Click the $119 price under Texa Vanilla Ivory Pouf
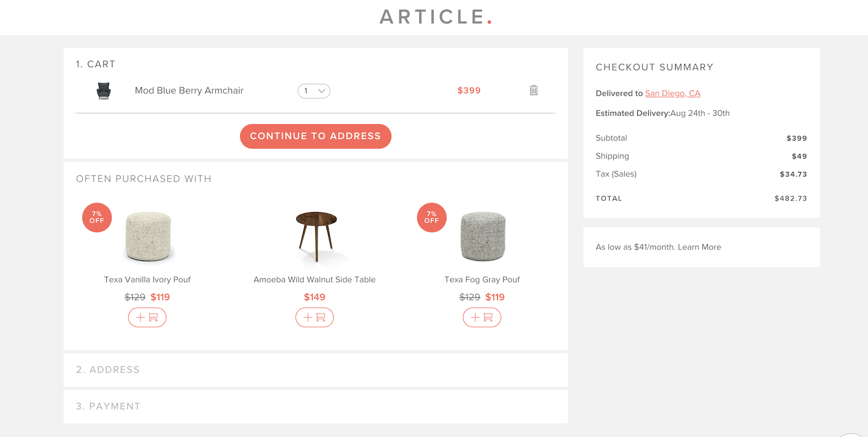The width and height of the screenshot is (868, 437). tap(160, 297)
